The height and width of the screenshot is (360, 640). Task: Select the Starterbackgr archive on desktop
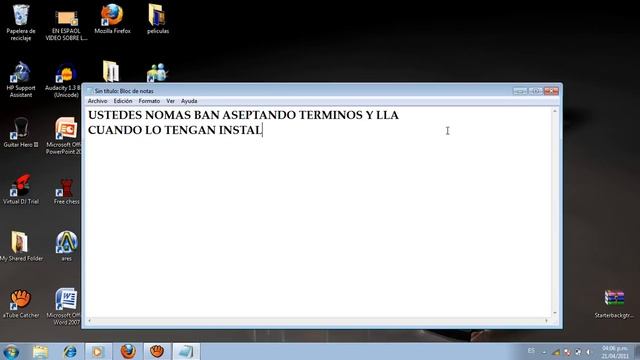(x=614, y=303)
